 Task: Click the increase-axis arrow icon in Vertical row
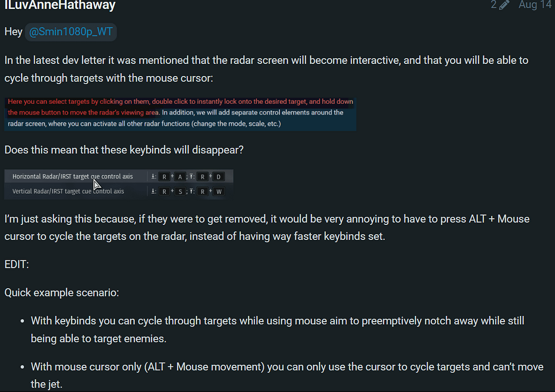pos(191,192)
